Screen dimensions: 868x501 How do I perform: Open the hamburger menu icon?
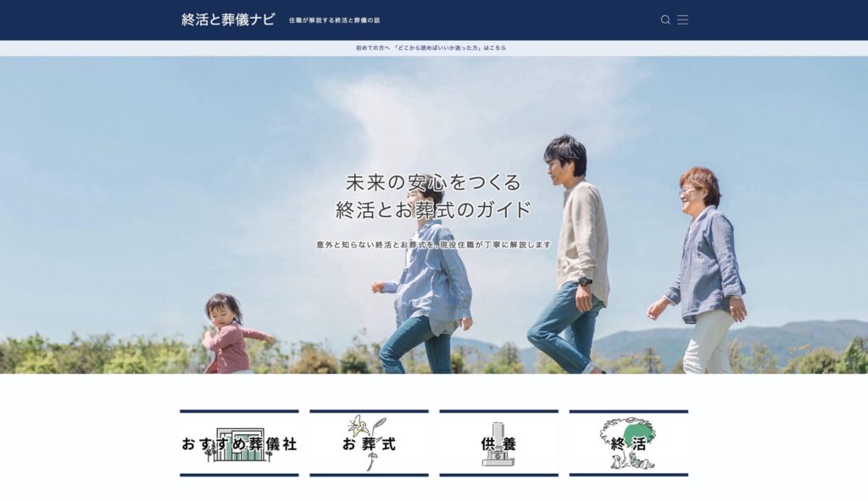pos(682,19)
